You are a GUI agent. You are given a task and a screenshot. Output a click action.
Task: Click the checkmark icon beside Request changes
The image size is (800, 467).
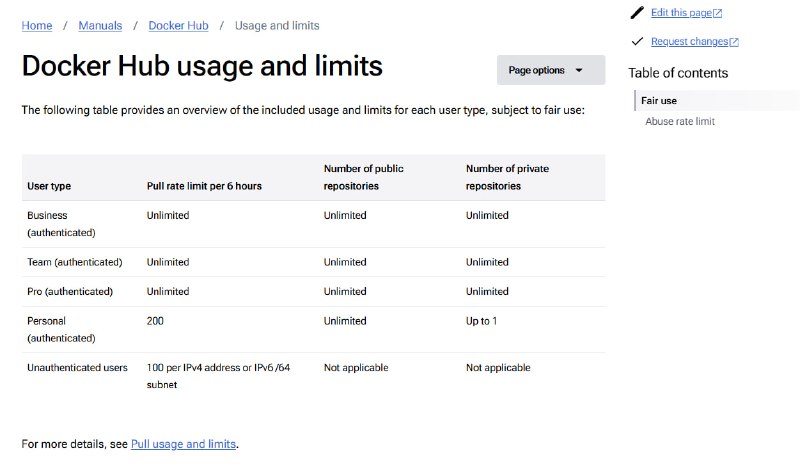(x=637, y=41)
